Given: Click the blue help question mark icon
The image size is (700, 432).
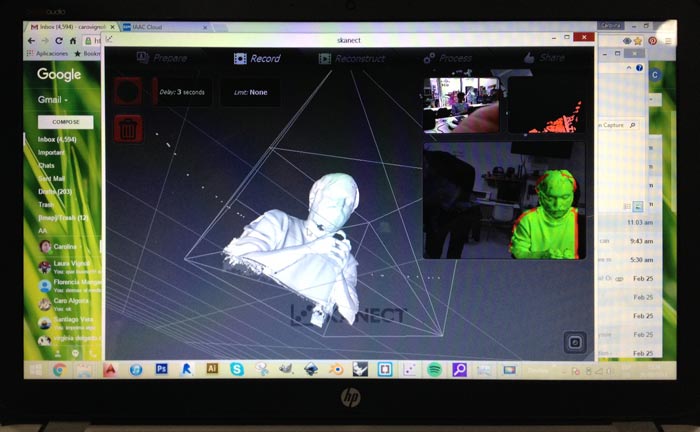Looking at the screenshot, I should pos(639,68).
